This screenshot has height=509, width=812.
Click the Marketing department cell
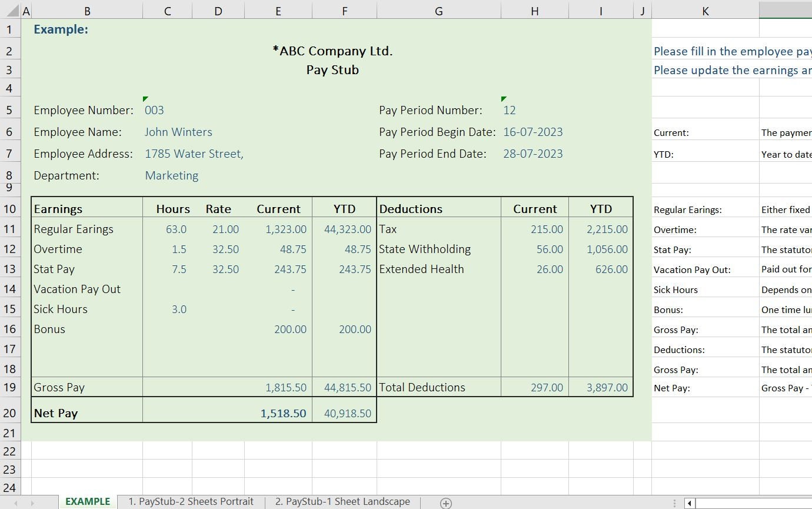point(172,175)
